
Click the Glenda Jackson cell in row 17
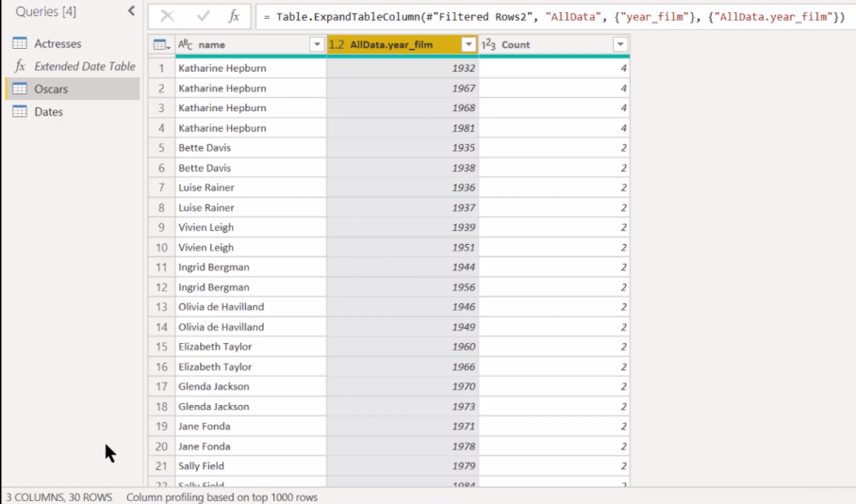(251, 387)
